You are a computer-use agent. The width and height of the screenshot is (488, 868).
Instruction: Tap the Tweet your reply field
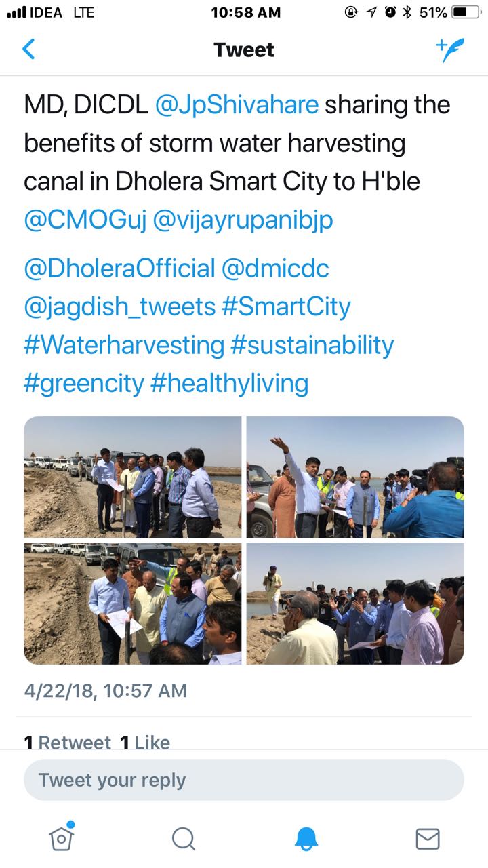coord(244,780)
